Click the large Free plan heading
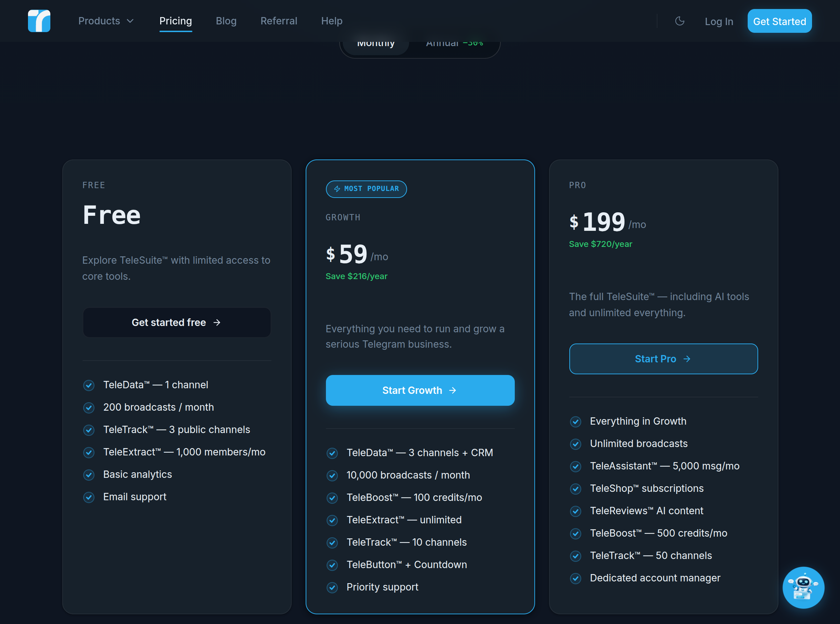Viewport: 840px width, 624px height. coord(112,215)
